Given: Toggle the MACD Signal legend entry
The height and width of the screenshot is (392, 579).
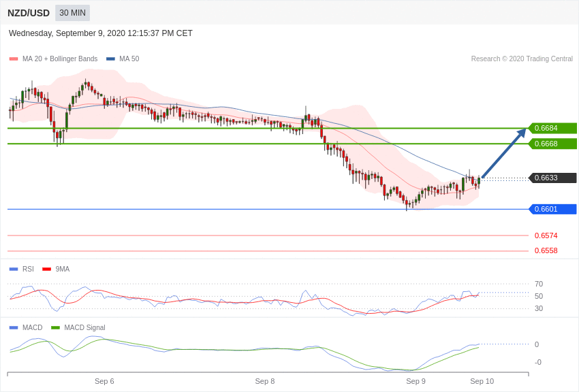Looking at the screenshot, I should [78, 327].
